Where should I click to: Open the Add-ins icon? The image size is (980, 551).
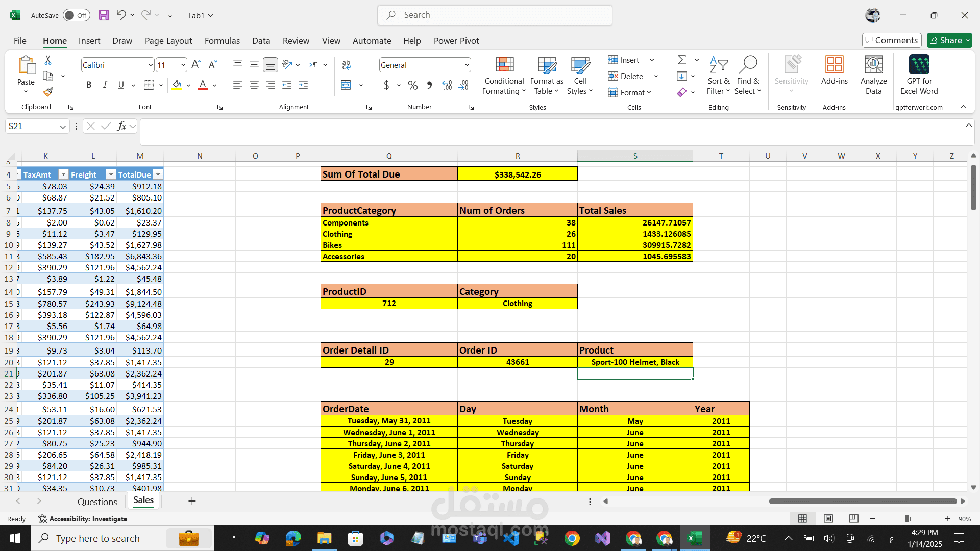click(835, 70)
